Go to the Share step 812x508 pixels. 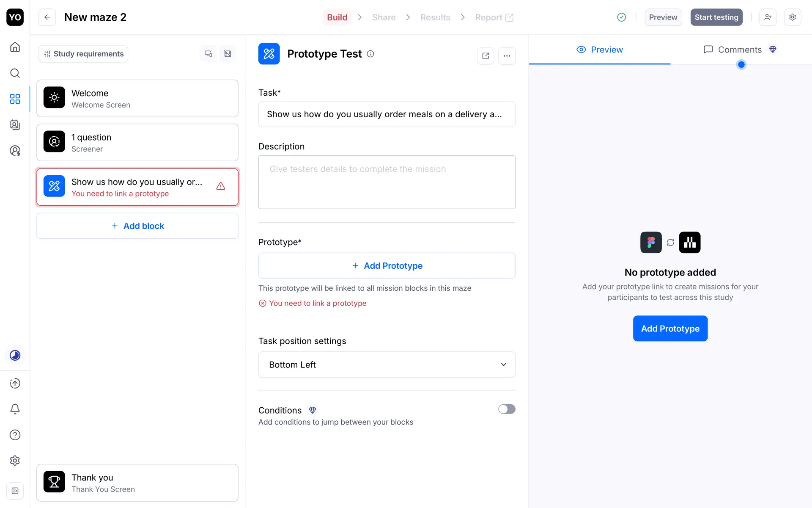tap(384, 17)
